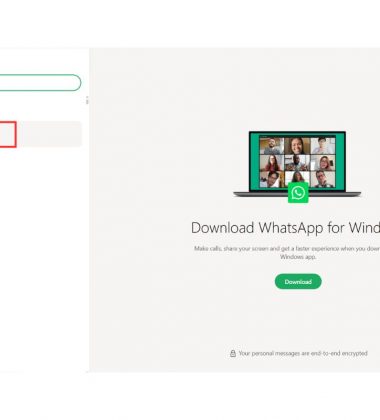Click the bottom-left participant in the video grid
The image size is (380, 420).
click(272, 179)
